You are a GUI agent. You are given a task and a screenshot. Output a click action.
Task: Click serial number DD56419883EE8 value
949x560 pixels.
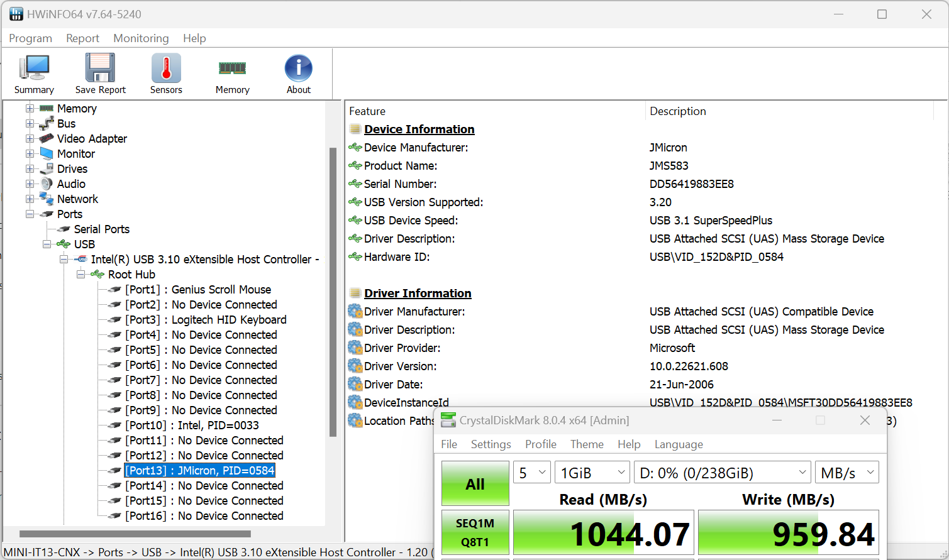point(692,184)
